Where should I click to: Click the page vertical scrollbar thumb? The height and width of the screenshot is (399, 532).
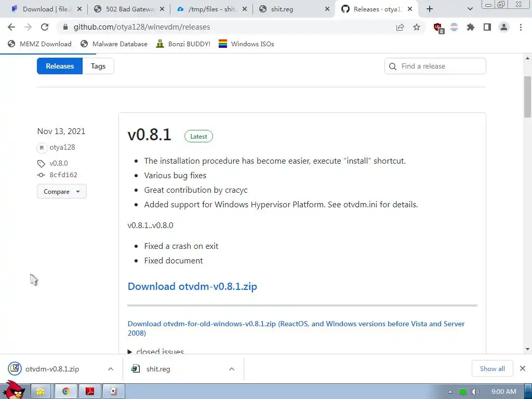click(x=528, y=97)
